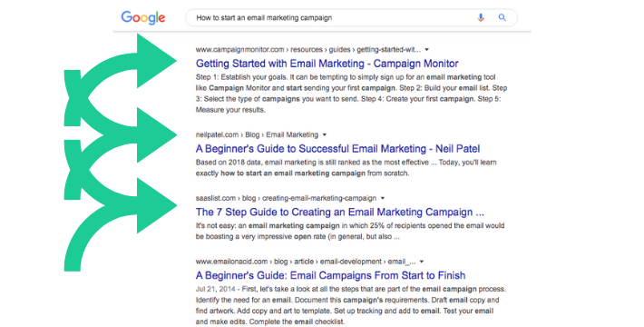Click the neilpatel.com Blog breadcrumb
644x327 pixels.
pos(257,135)
